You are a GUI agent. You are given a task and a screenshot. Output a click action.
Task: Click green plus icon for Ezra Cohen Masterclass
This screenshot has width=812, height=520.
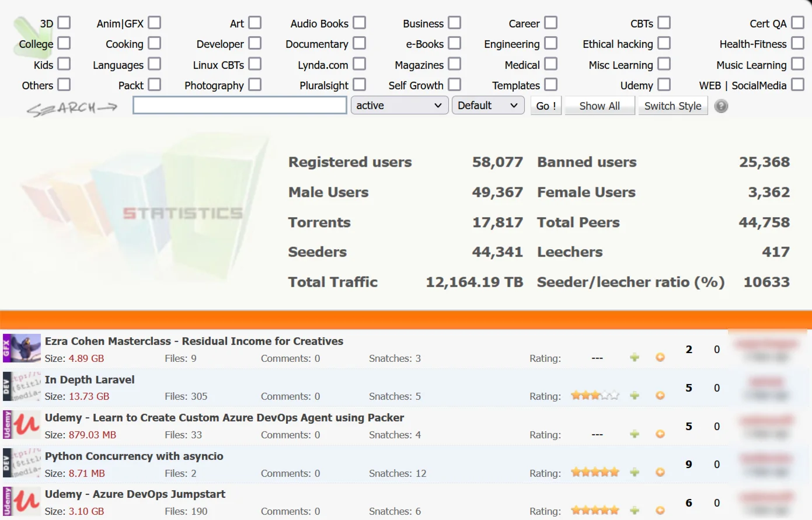coord(635,357)
